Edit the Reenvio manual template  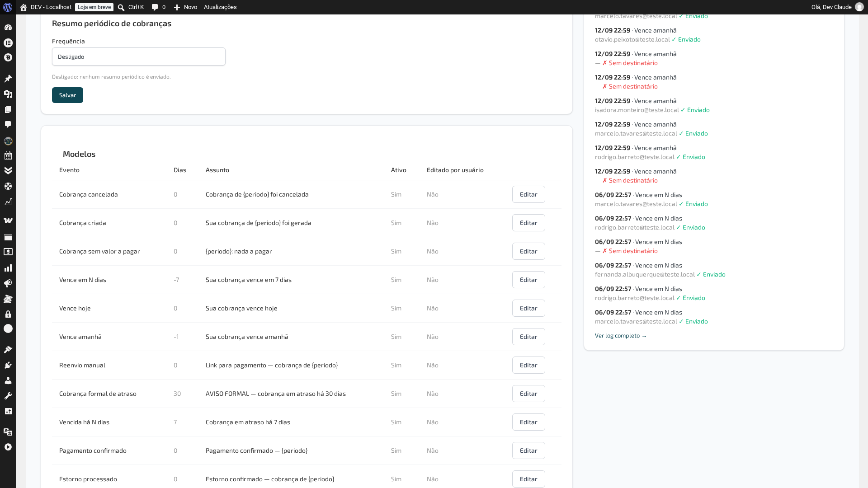pos(528,365)
